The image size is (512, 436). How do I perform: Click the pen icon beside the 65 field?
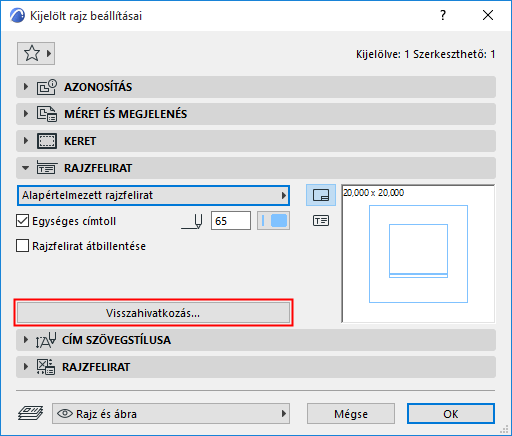pyautogui.click(x=192, y=221)
